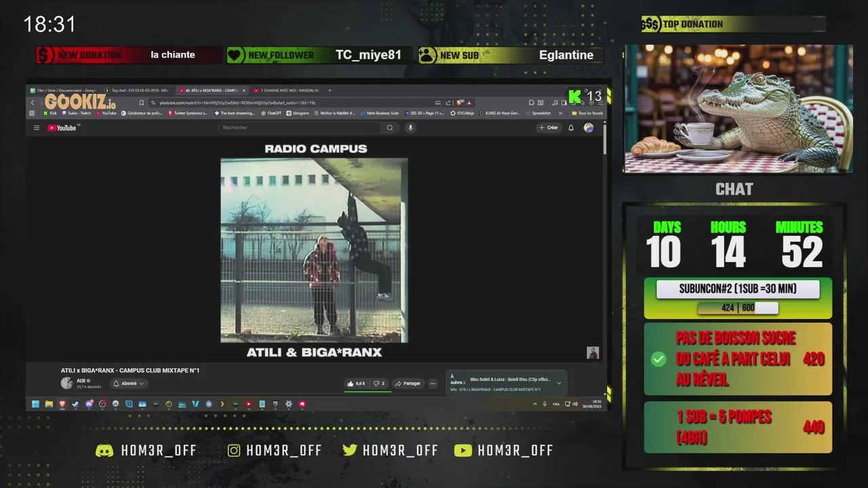Viewport: 868px width, 488px height.
Task: Open the Atili channel avatar
Action: coord(66,383)
